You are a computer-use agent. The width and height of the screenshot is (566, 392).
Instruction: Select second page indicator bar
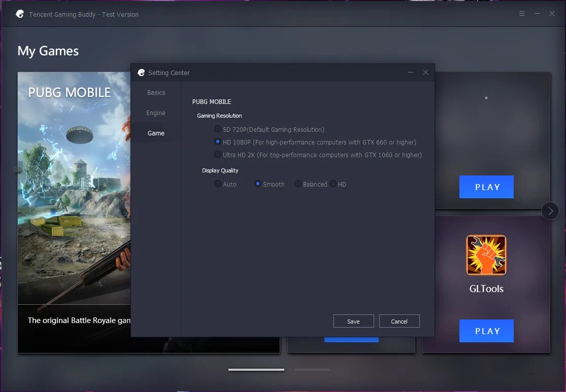312,369
